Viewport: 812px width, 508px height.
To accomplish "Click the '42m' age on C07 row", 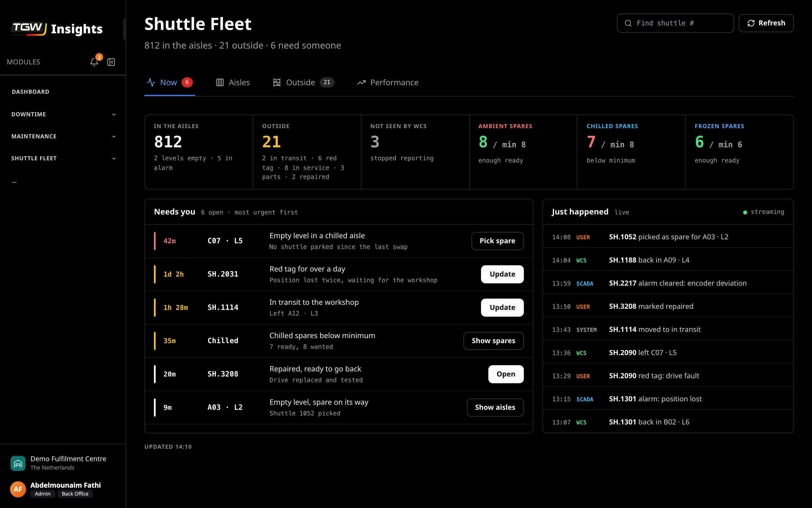I will [x=169, y=241].
